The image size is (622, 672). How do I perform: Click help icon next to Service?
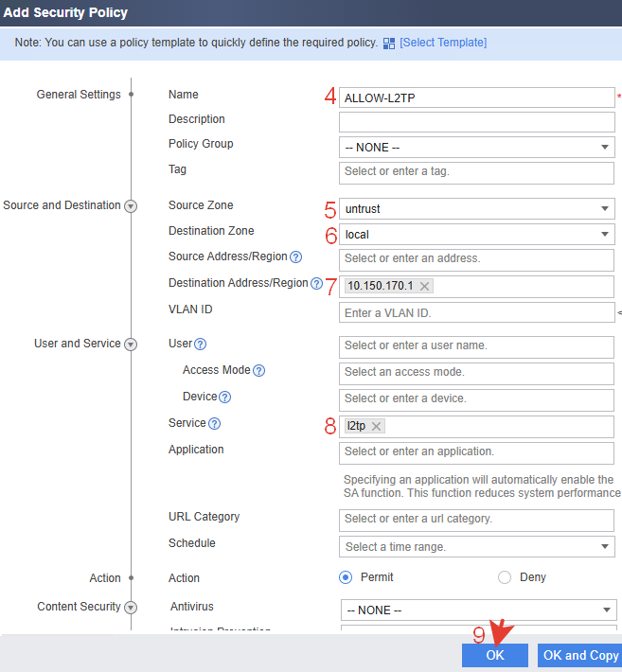[x=214, y=424]
